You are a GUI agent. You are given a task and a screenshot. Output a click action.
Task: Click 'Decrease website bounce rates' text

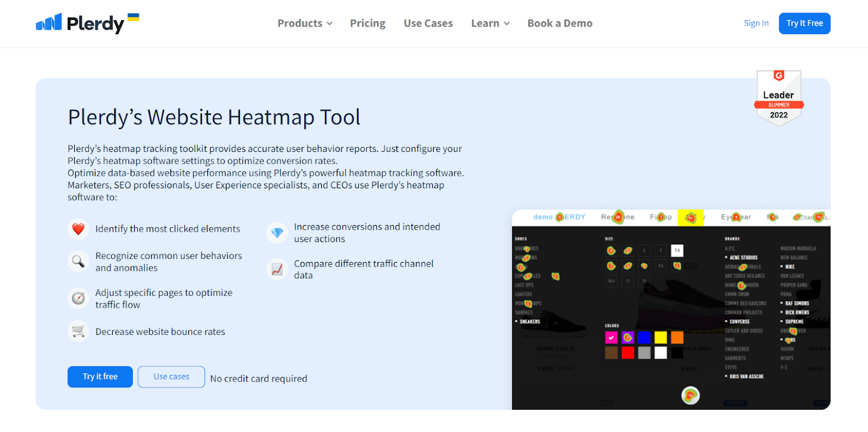[x=160, y=332]
